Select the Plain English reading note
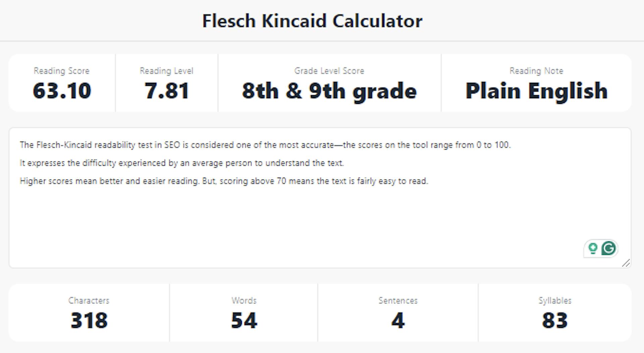The width and height of the screenshot is (644, 353). click(536, 91)
